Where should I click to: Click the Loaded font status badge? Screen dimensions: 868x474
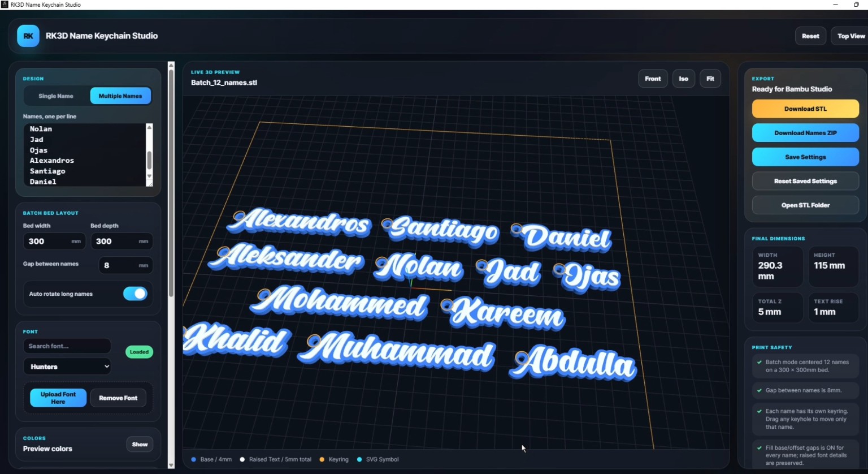139,352
